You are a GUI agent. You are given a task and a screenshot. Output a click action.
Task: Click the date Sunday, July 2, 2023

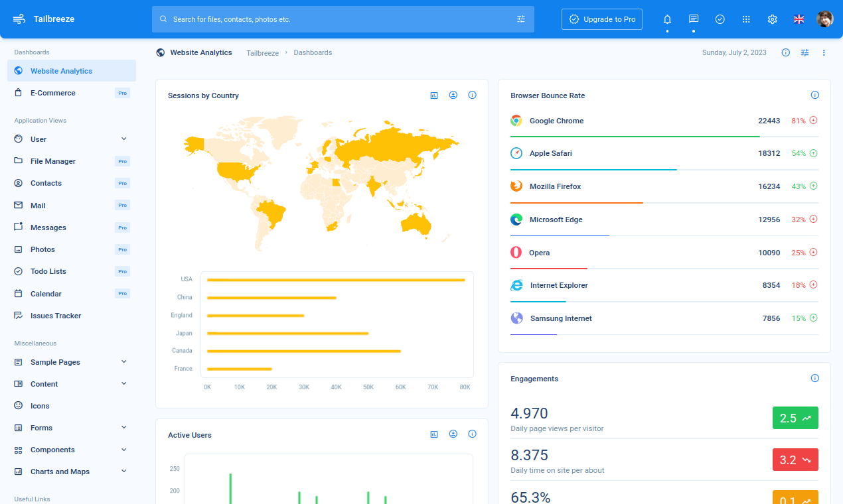734,52
